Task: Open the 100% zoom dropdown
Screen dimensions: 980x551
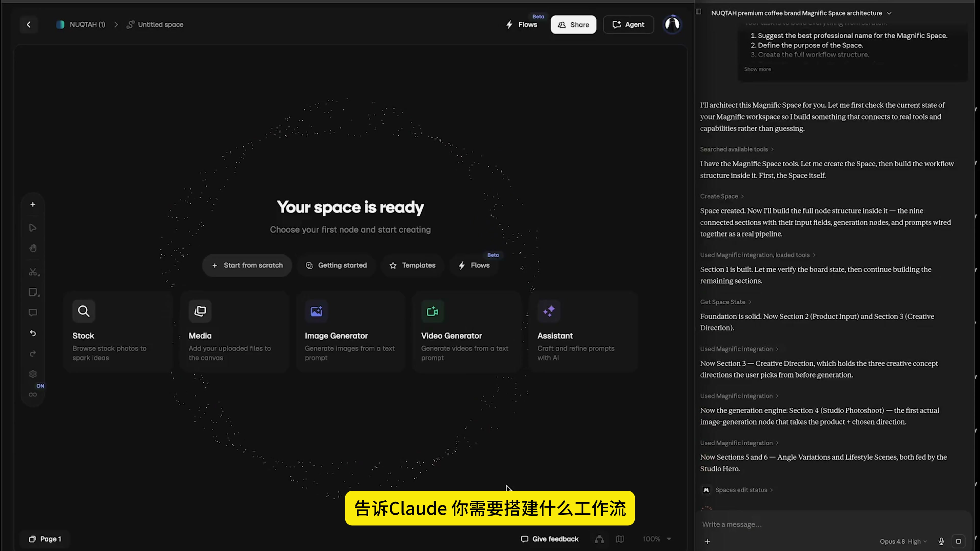Action: [657, 539]
